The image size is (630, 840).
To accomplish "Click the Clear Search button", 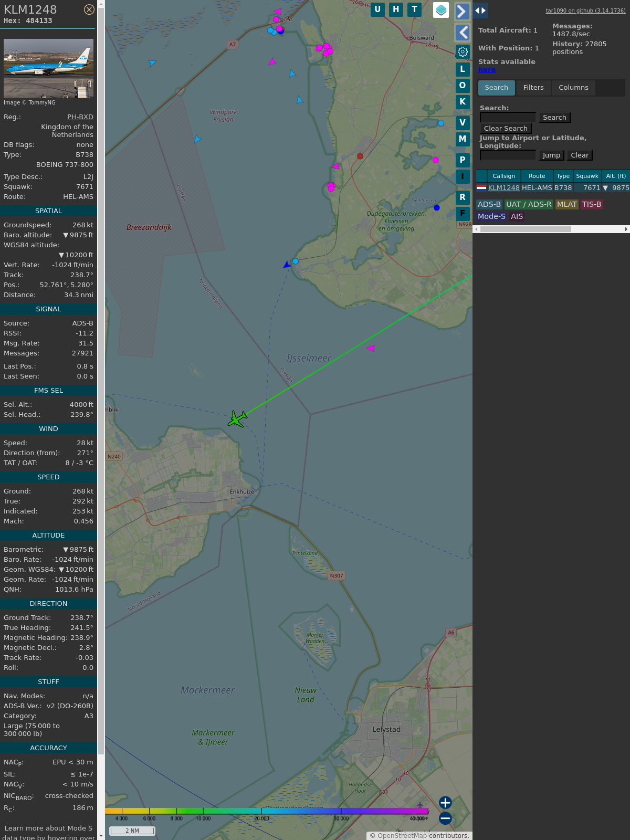I will (x=506, y=129).
